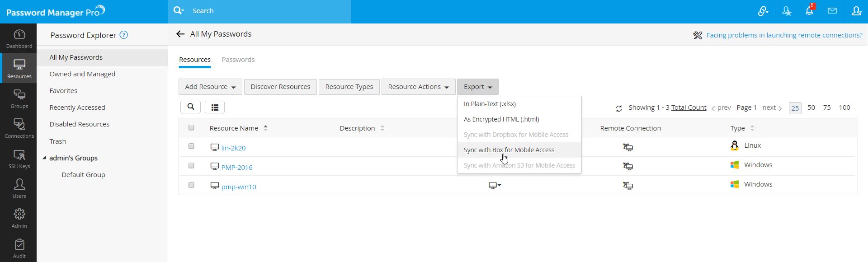
Task: Click the notifications bell icon
Action: (809, 11)
